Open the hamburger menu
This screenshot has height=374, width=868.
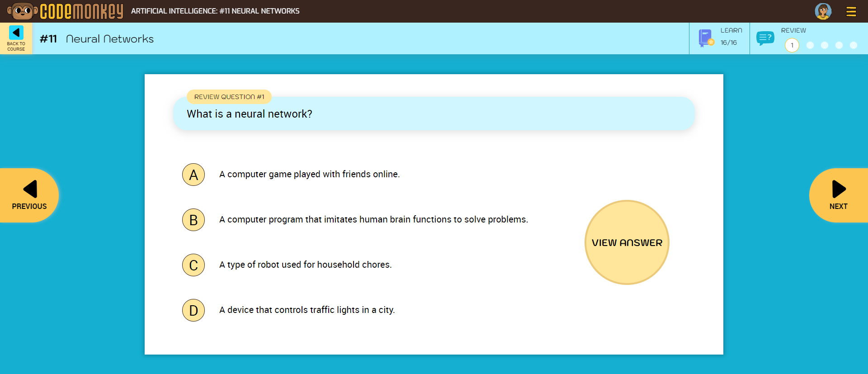pos(851,12)
